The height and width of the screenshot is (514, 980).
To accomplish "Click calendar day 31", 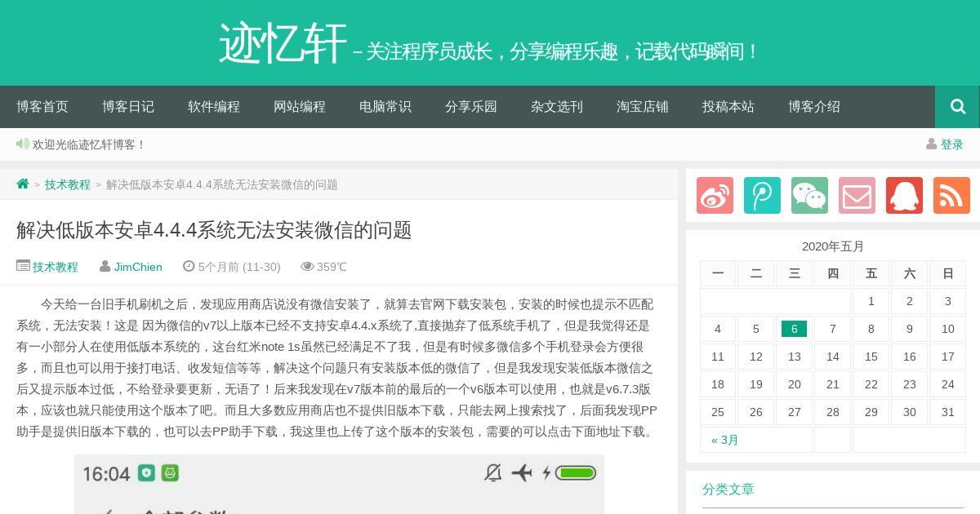I will pyautogui.click(x=948, y=412).
